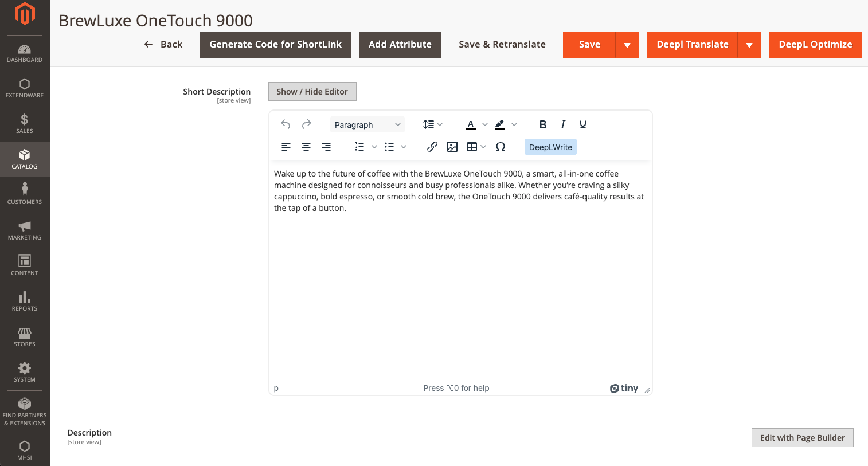The width and height of the screenshot is (868, 466).
Task: Click the editor resize handle
Action: tap(647, 390)
